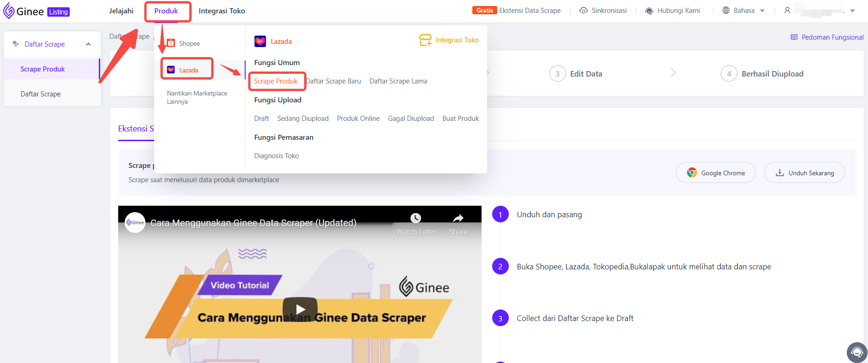The image size is (868, 363).
Task: Open Daftar Scrape Lama
Action: 398,81
